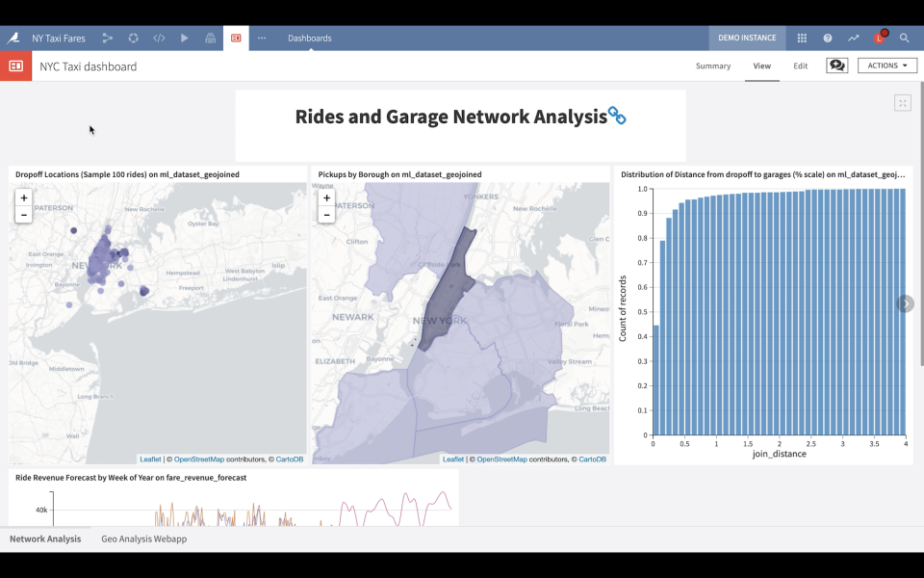
Task: Open the Flow from the top navigation bar
Action: click(x=107, y=38)
